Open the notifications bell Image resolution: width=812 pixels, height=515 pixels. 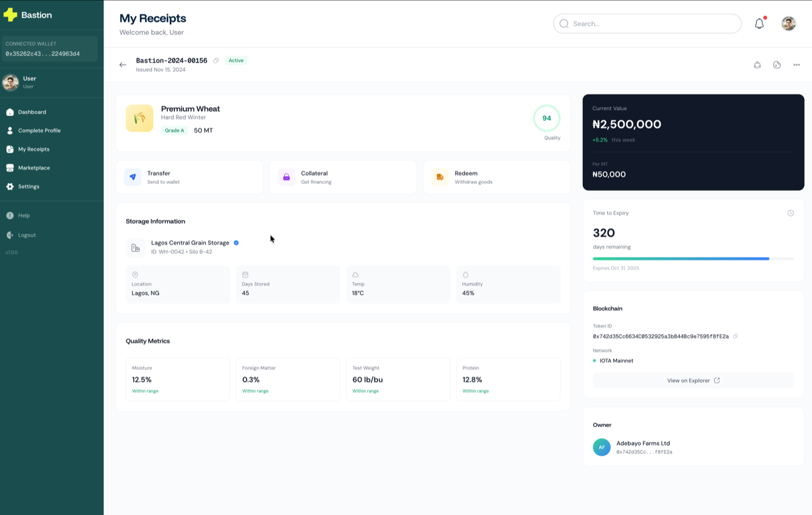(759, 24)
